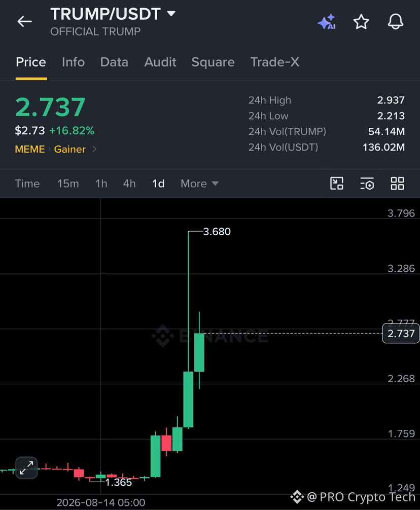Tap the 2026-08-14 05:00 date label

tap(101, 502)
